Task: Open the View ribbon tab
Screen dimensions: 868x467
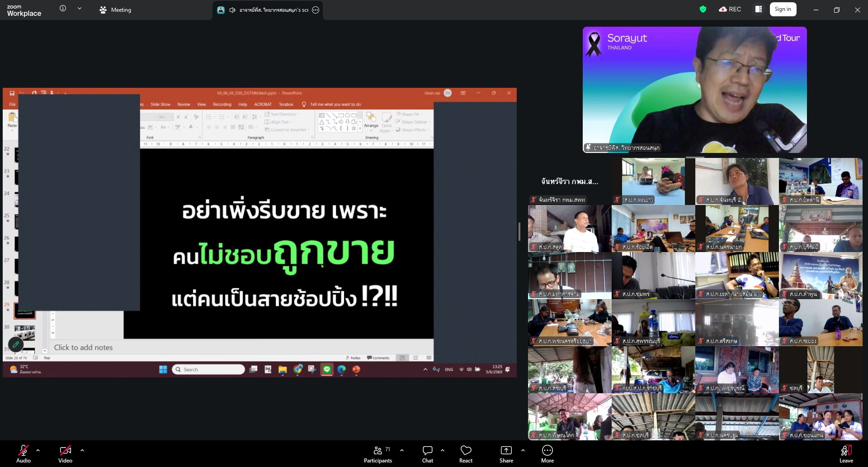Action: pos(202,104)
